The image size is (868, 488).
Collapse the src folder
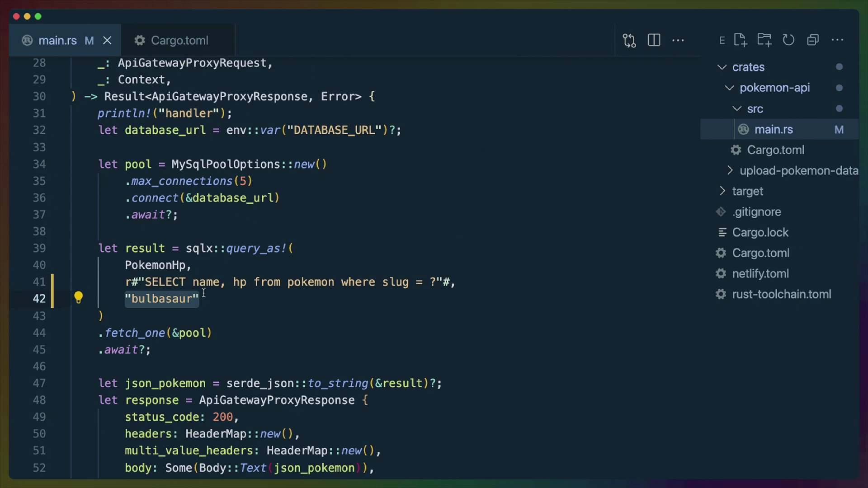[737, 109]
